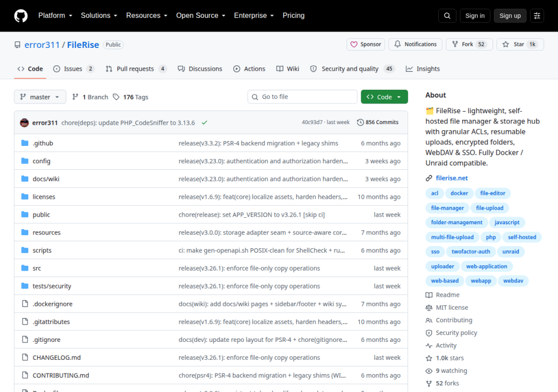The width and height of the screenshot is (558, 392).
Task: Focus the Go to file search field
Action: (302, 97)
